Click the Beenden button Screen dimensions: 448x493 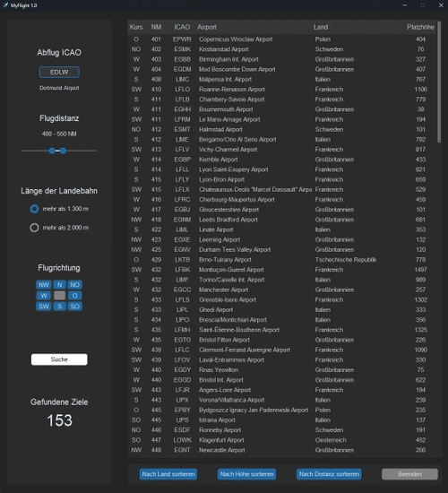(x=409, y=474)
